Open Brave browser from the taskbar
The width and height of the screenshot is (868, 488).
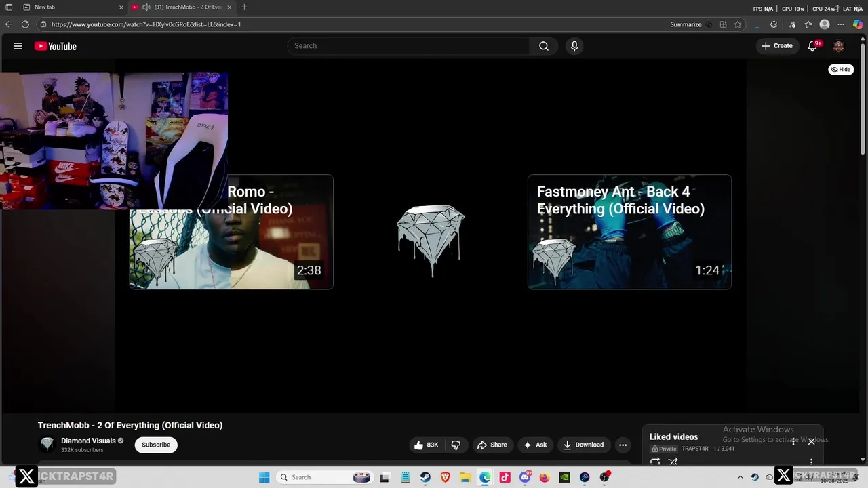pos(445,477)
